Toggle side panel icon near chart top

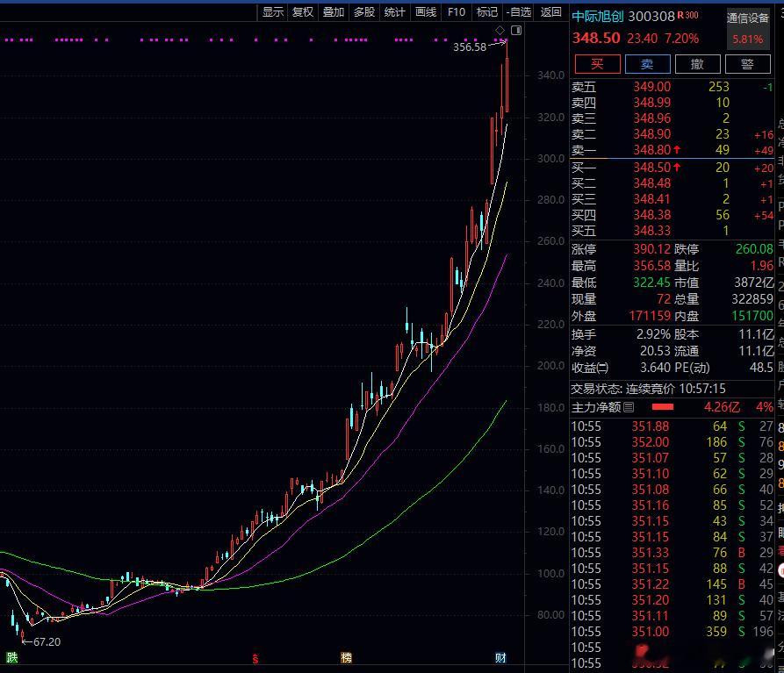(516, 31)
